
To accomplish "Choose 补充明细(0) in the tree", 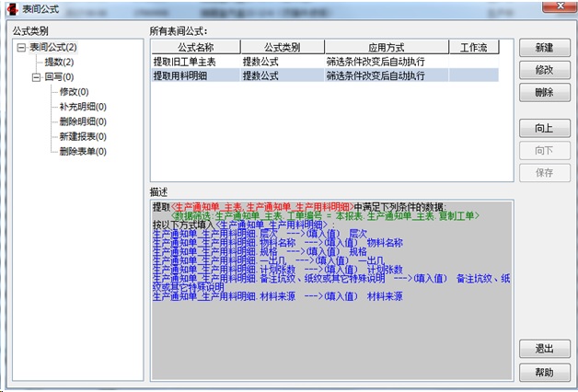I will click(x=82, y=107).
